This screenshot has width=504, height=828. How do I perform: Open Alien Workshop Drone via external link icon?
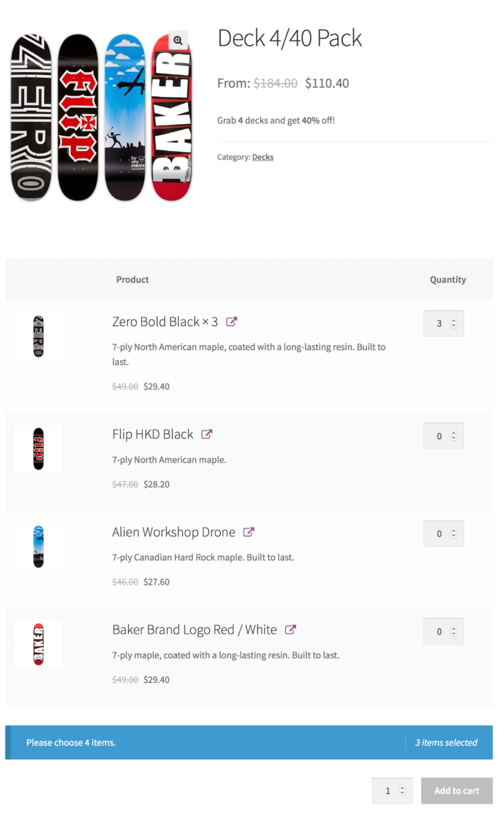(249, 532)
